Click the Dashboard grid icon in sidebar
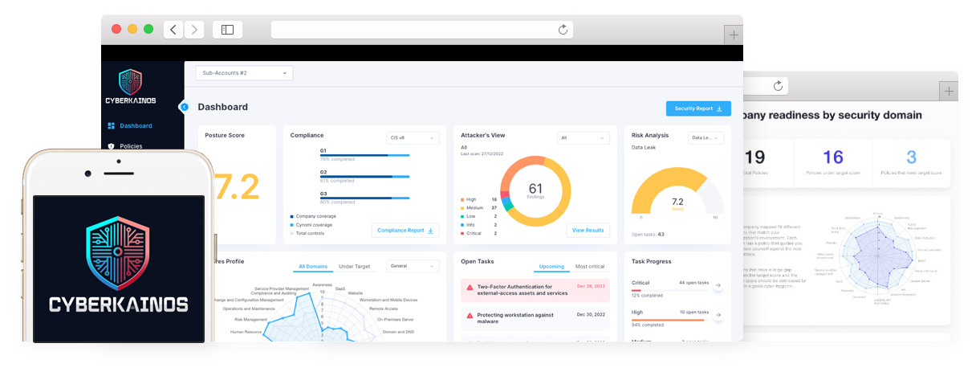Screen dimensions: 980x372 [111, 126]
